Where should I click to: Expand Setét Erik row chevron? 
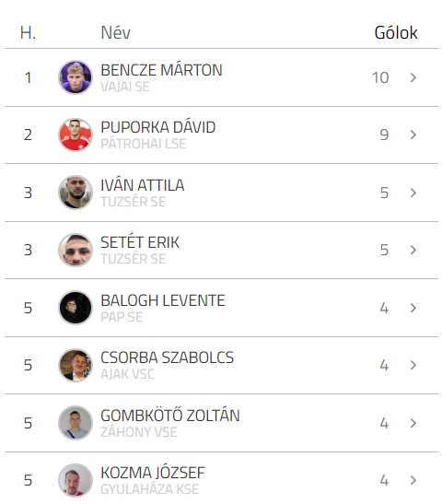[413, 250]
